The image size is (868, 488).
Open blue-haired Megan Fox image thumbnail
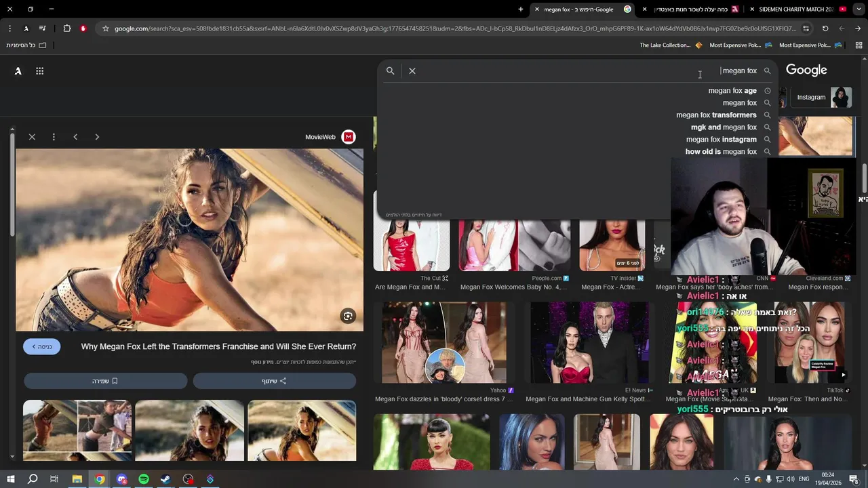532,442
